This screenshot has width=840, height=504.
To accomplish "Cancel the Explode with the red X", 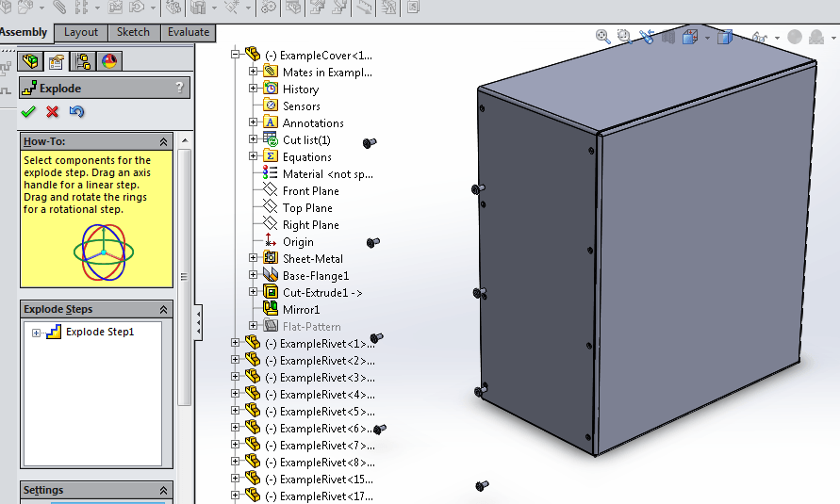I will tap(52, 111).
